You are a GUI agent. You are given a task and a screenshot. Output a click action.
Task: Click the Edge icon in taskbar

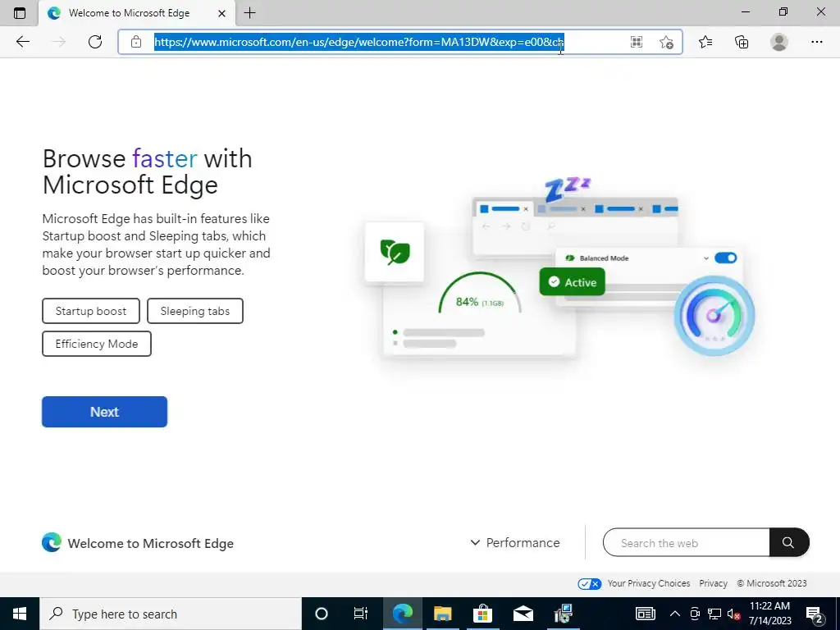pos(402,614)
